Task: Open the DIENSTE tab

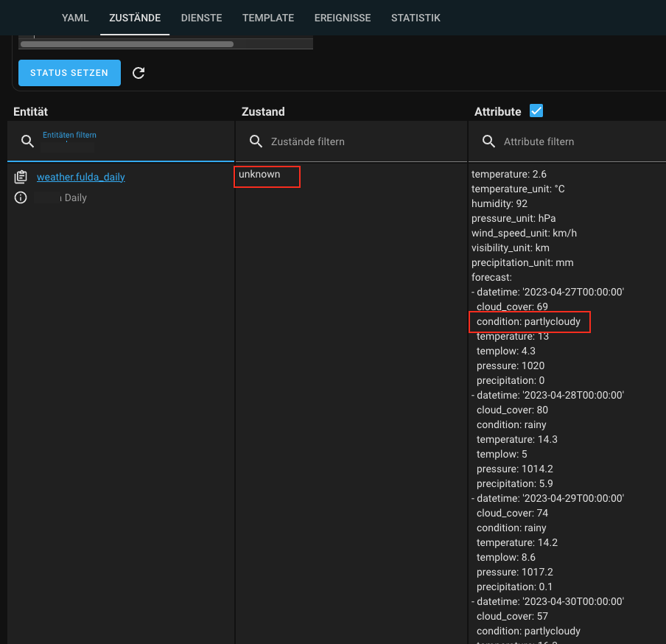Action: click(201, 18)
